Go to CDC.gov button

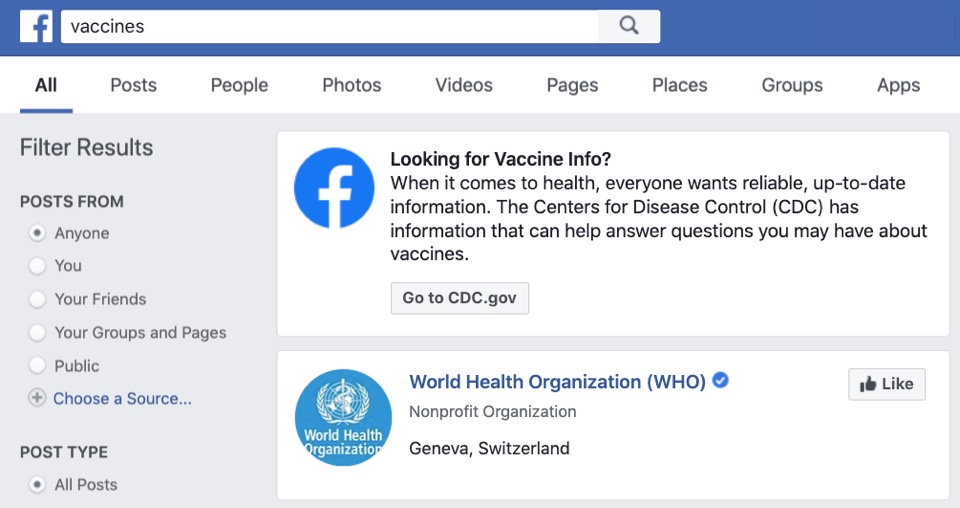point(460,298)
